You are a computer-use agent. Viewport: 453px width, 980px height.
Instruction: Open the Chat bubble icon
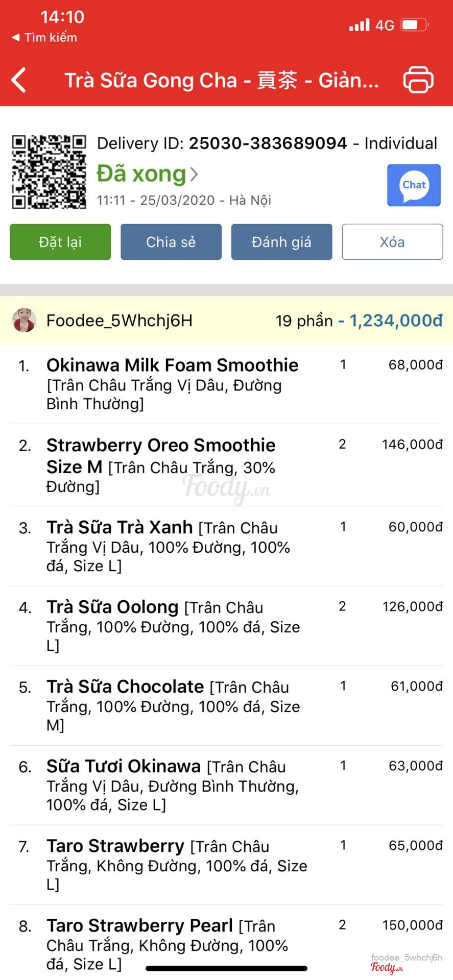point(414,185)
